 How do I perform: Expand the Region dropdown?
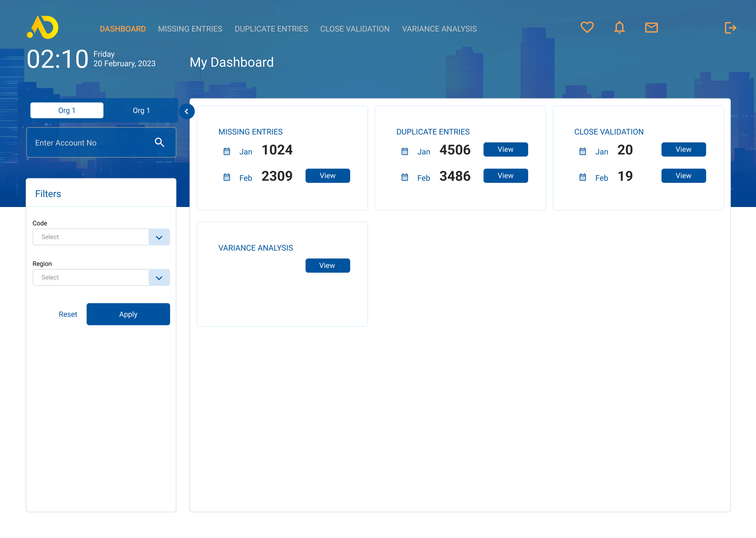159,277
